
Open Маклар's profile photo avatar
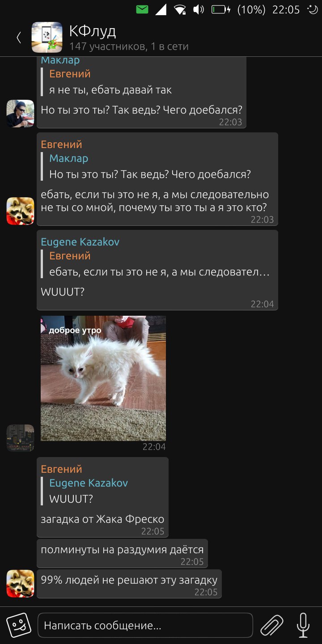coord(20,114)
